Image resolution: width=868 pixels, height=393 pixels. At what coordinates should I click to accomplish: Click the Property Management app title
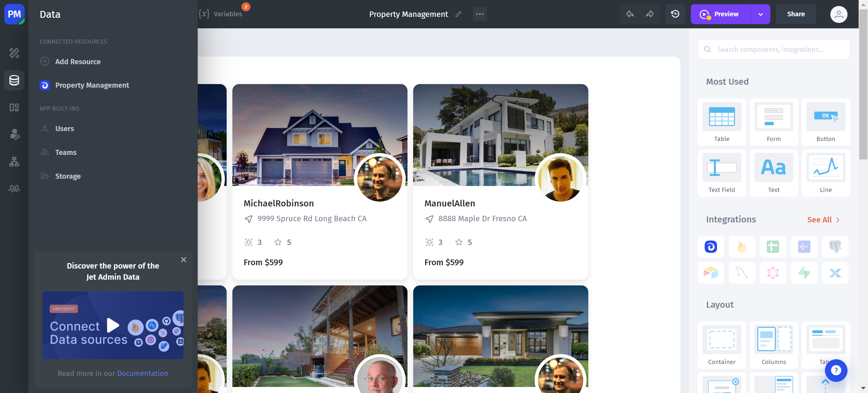(408, 14)
